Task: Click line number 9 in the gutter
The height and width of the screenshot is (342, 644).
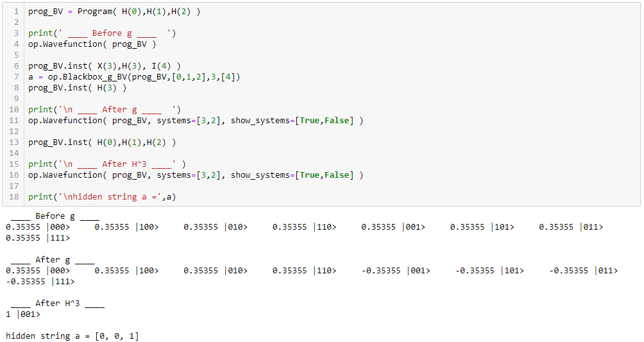Action: click(15, 99)
